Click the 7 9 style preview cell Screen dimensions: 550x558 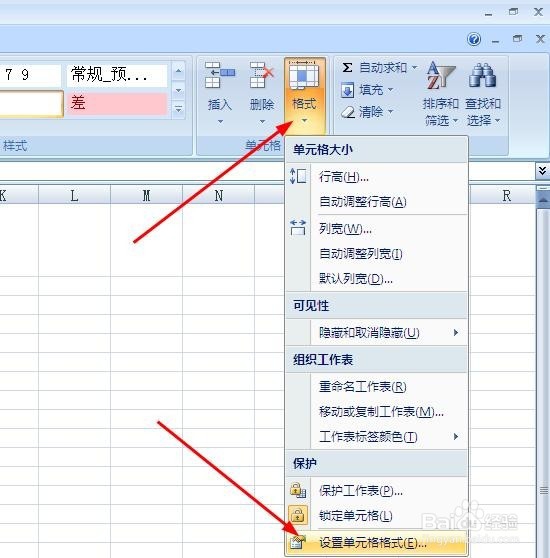coord(30,75)
